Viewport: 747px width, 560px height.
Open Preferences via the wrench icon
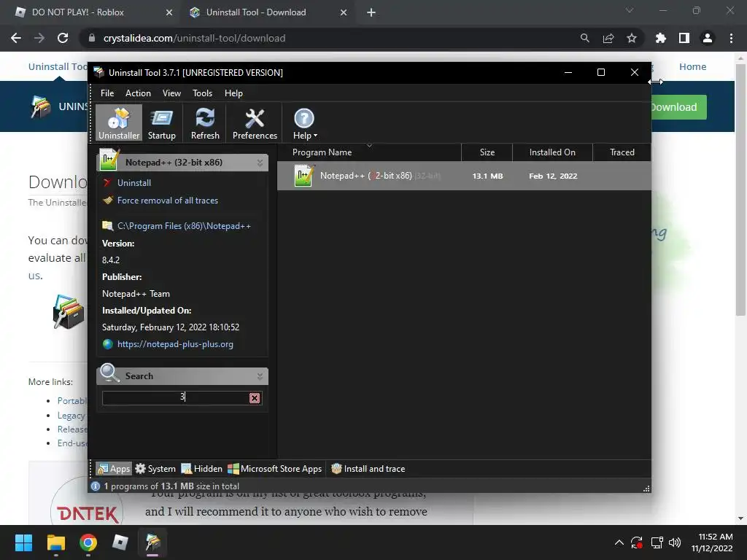[255, 123]
